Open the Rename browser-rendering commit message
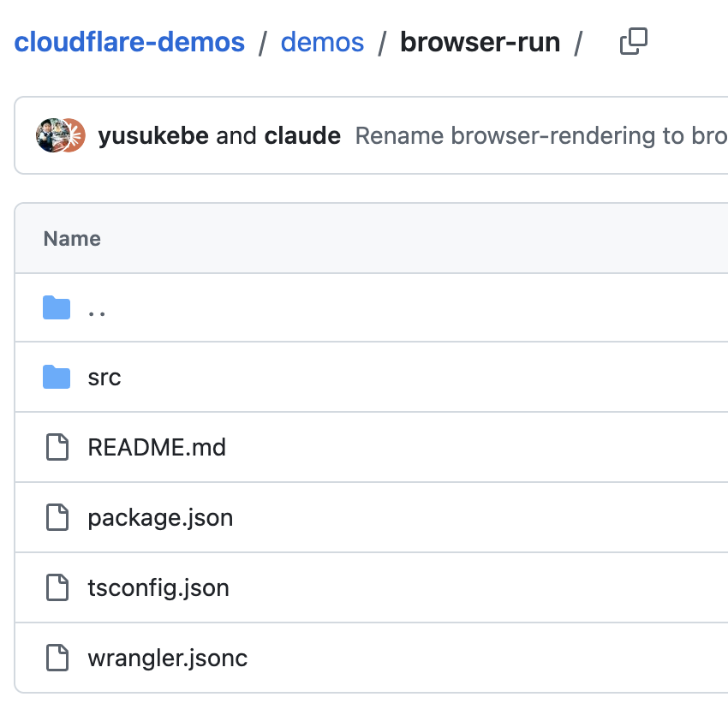The width and height of the screenshot is (728, 709). point(541,136)
